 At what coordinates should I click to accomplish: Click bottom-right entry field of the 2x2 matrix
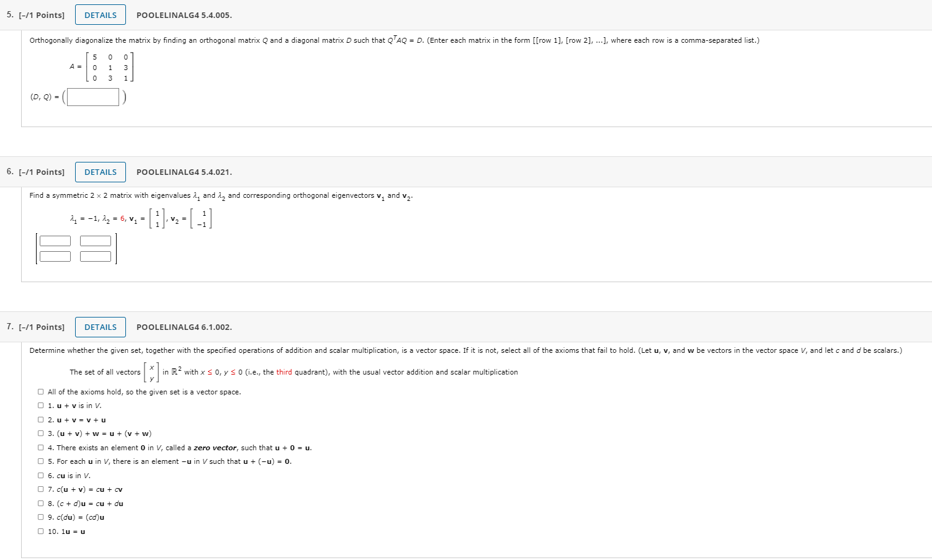[95, 256]
